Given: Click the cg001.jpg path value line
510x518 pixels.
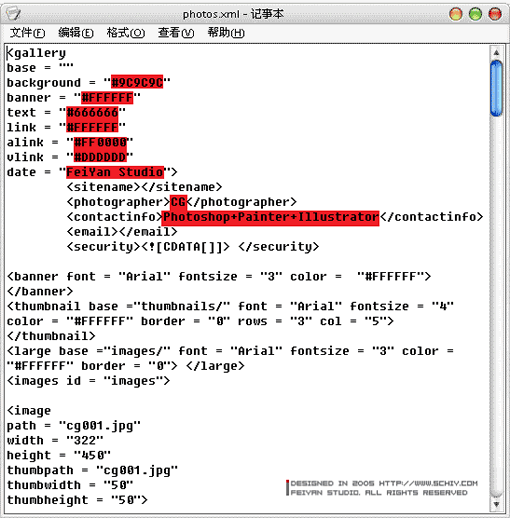Looking at the screenshot, I should [x=74, y=426].
